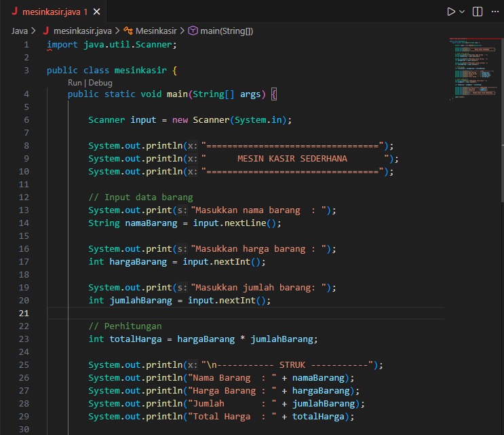Open the More Actions ellipsis menu
This screenshot has height=435, width=504.
[x=495, y=12]
